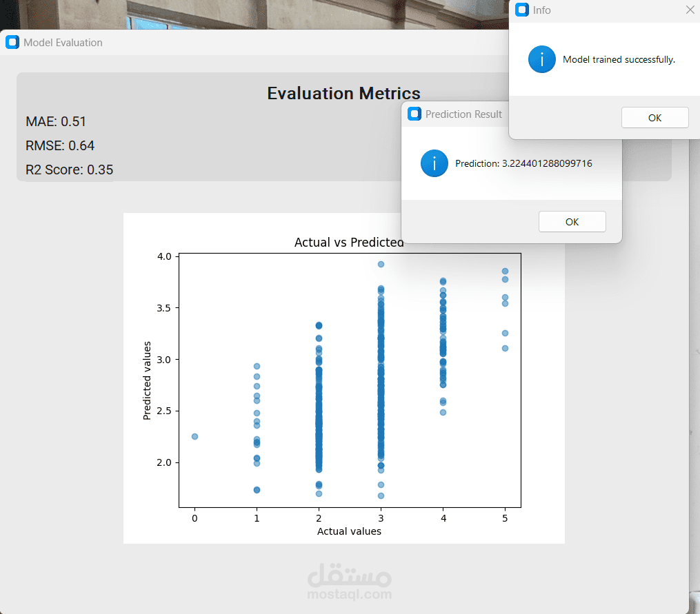The width and height of the screenshot is (700, 614).
Task: Click the Actual vs Predicted chart title
Action: click(348, 243)
